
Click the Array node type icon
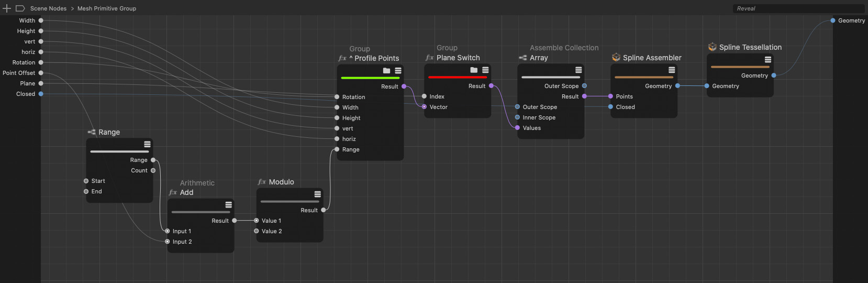click(x=522, y=58)
